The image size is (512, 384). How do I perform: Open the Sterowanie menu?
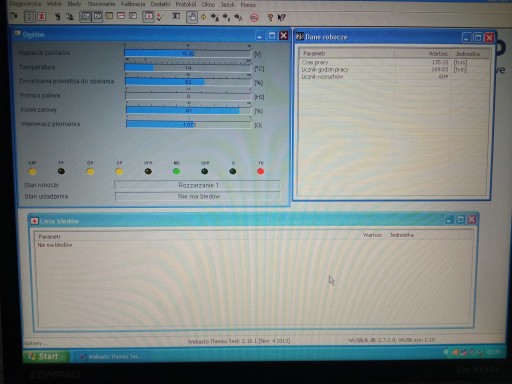click(x=101, y=4)
